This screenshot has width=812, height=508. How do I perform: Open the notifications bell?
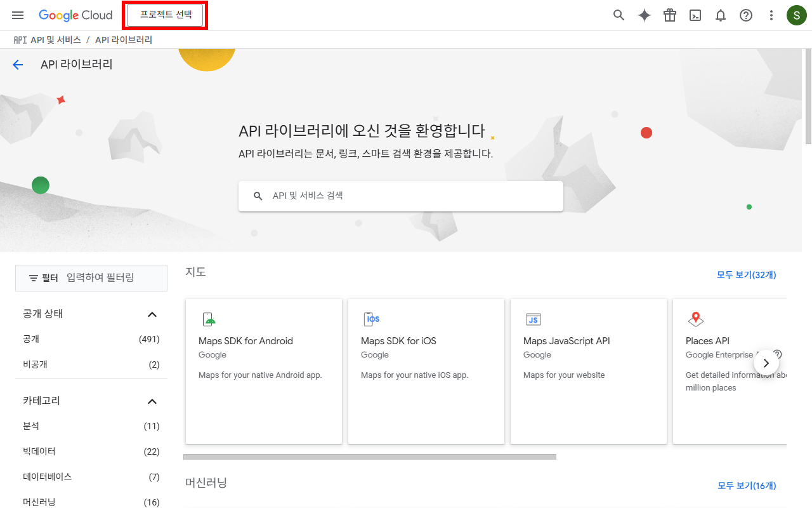[721, 15]
